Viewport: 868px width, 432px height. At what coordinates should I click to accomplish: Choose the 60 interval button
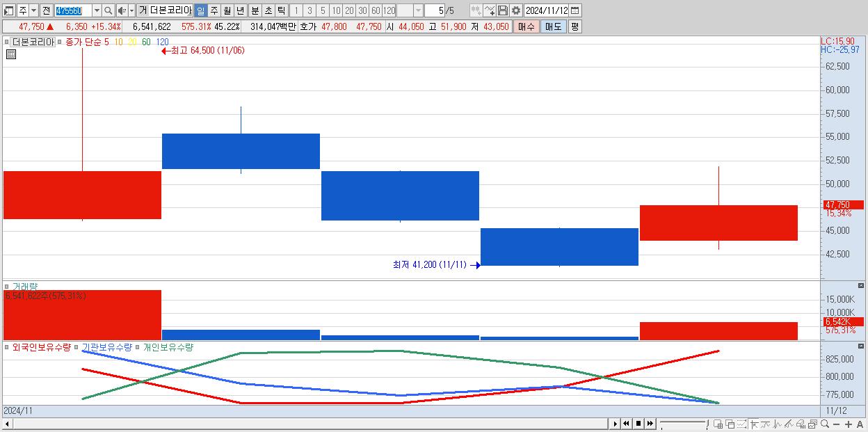pyautogui.click(x=376, y=10)
